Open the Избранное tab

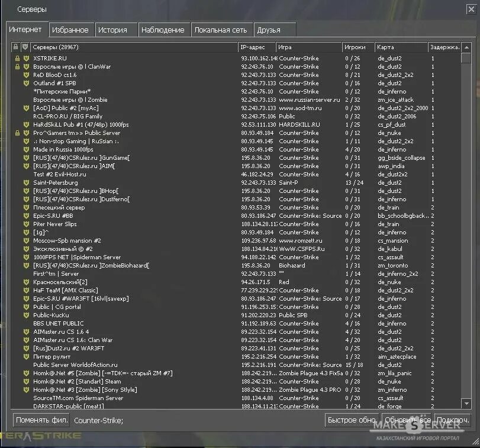click(x=72, y=30)
